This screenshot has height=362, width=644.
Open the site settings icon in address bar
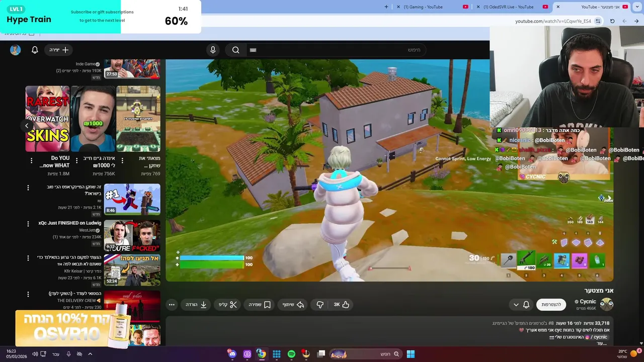598,21
